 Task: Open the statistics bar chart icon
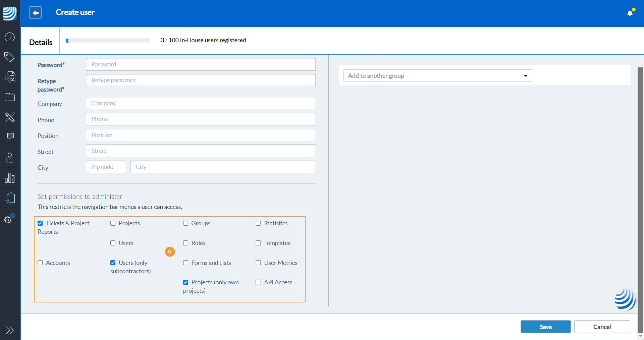pyautogui.click(x=10, y=178)
